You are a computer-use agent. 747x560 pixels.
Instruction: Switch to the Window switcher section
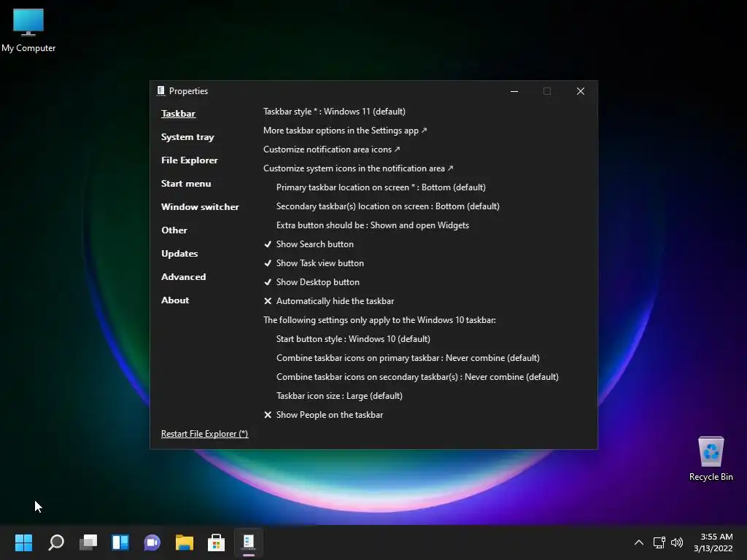pyautogui.click(x=200, y=207)
